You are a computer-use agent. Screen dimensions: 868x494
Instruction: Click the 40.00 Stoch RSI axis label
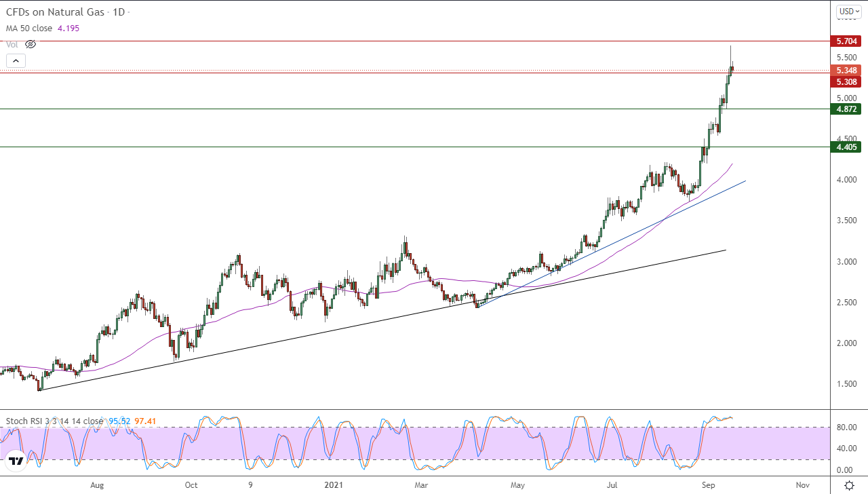[846, 449]
